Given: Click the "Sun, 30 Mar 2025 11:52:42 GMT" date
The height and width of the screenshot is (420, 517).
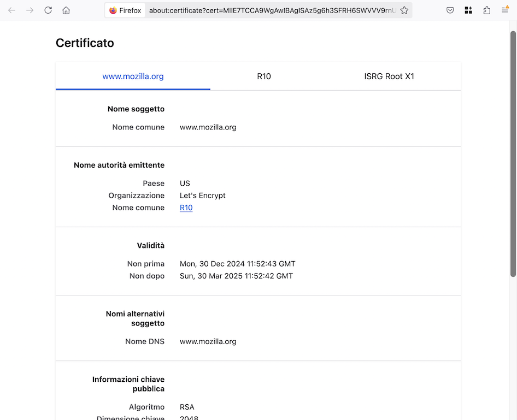Looking at the screenshot, I should 236,276.
